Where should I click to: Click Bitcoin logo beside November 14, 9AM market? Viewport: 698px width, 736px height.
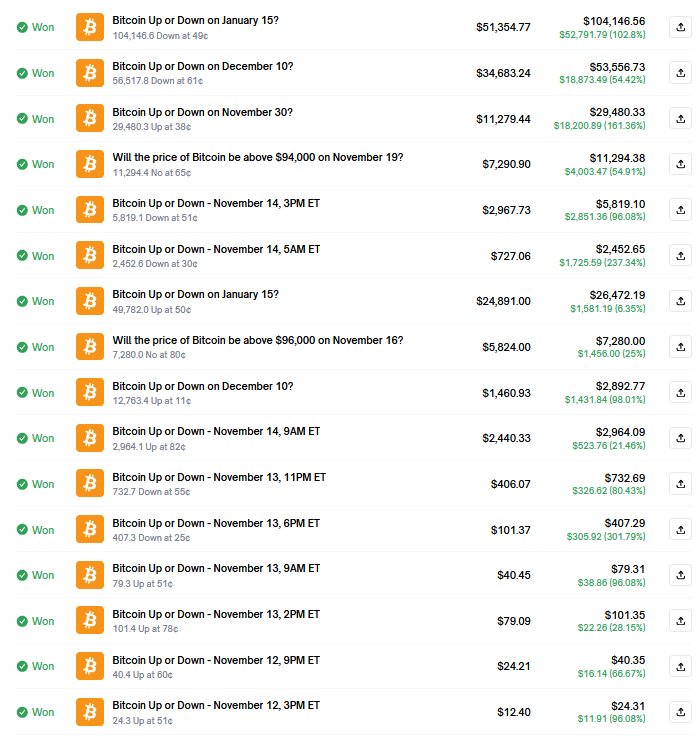(x=90, y=438)
